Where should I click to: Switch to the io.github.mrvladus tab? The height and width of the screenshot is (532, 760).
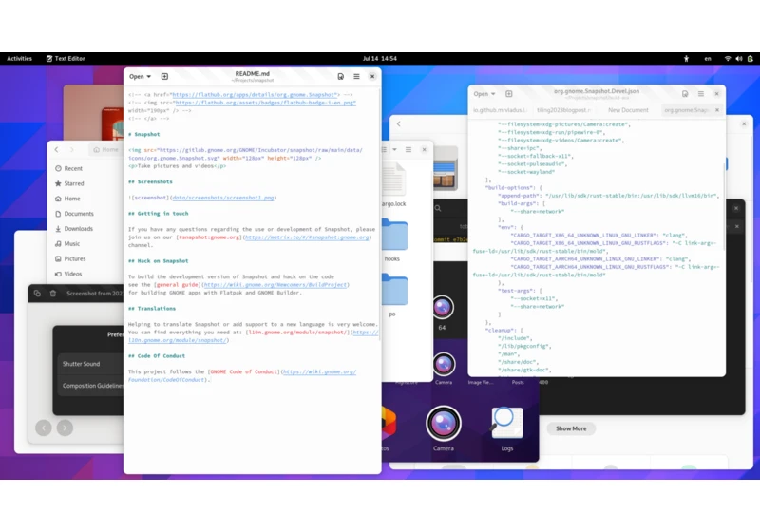coord(500,110)
